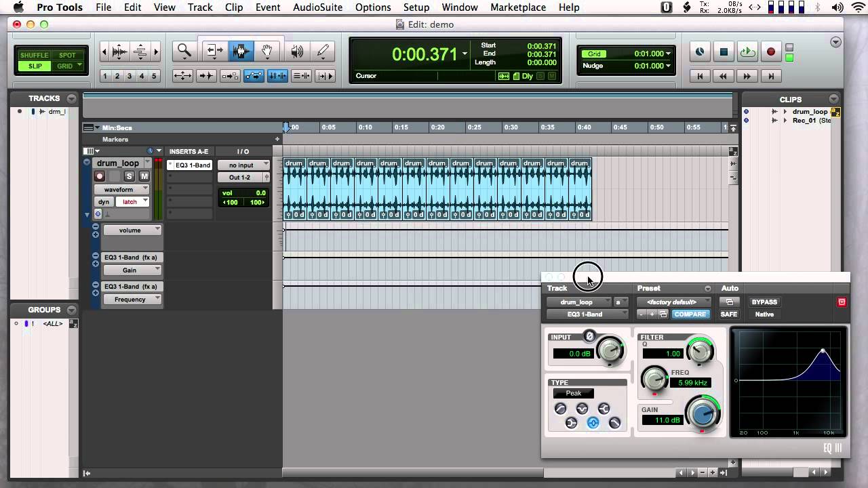
Task: Click the Q knob in EQ plug-in
Action: 700,350
